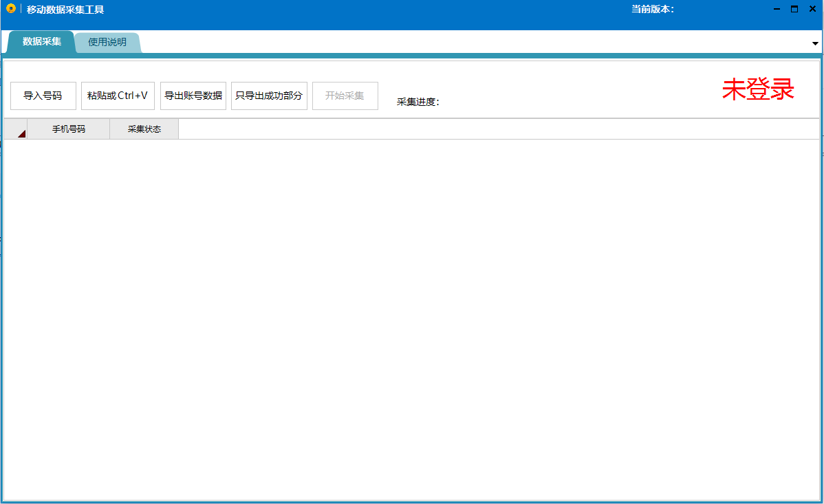Click the 手机号码 column header

(68, 129)
